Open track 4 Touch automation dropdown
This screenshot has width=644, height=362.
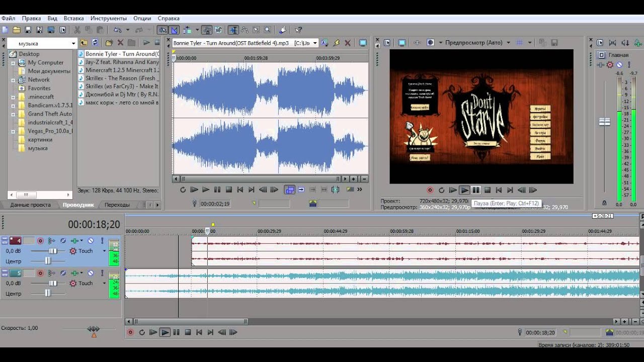coord(105,251)
